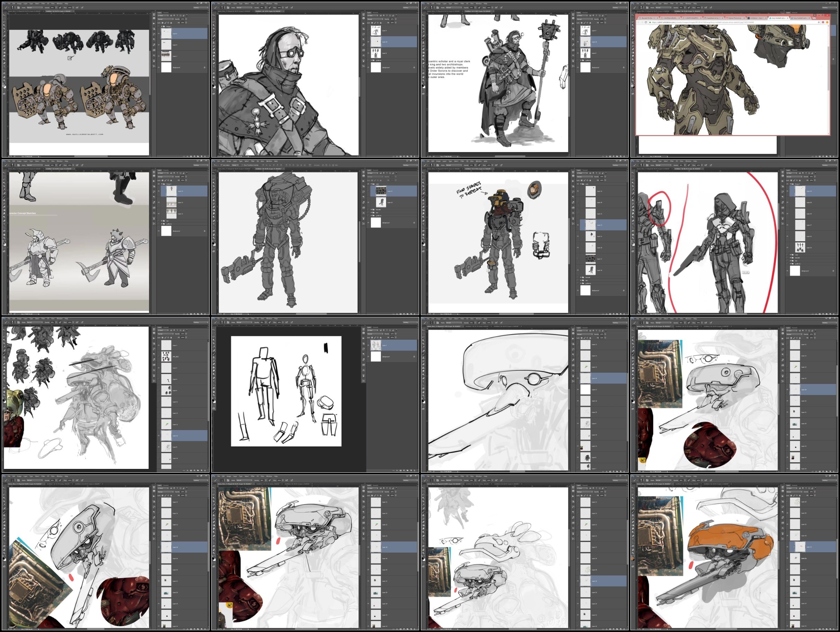
Task: Click the fx layer style icon in the shield-robots frame
Action: pos(188,157)
